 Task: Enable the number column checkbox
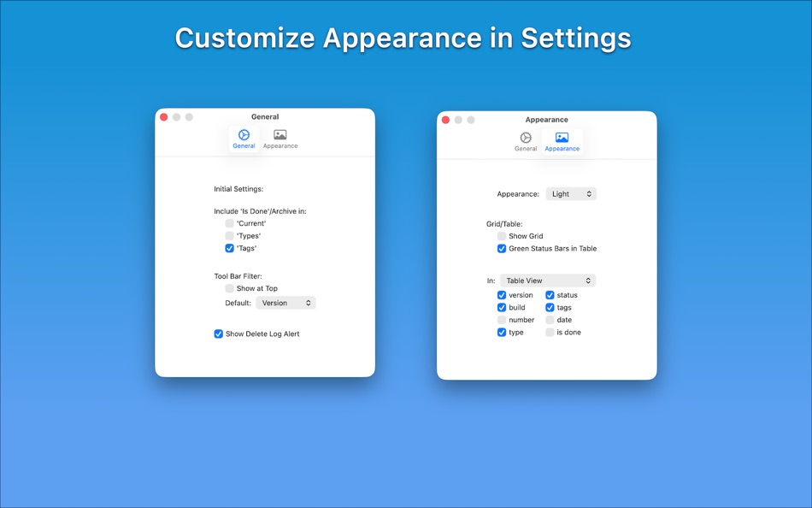(502, 319)
